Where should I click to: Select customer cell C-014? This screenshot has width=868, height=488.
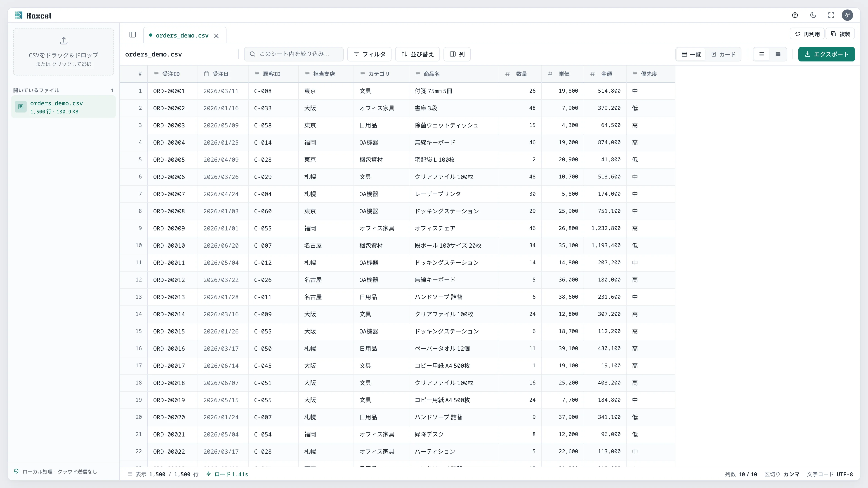273,143
